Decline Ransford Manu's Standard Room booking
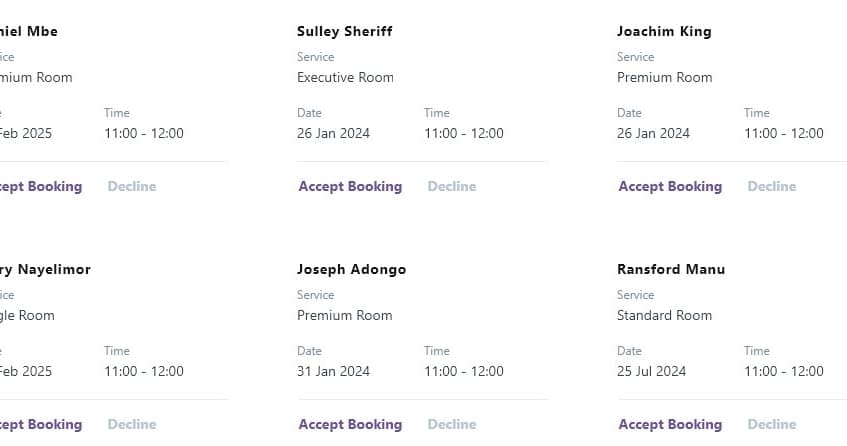Image resolution: width=847 pixels, height=446 pixels. (772, 424)
